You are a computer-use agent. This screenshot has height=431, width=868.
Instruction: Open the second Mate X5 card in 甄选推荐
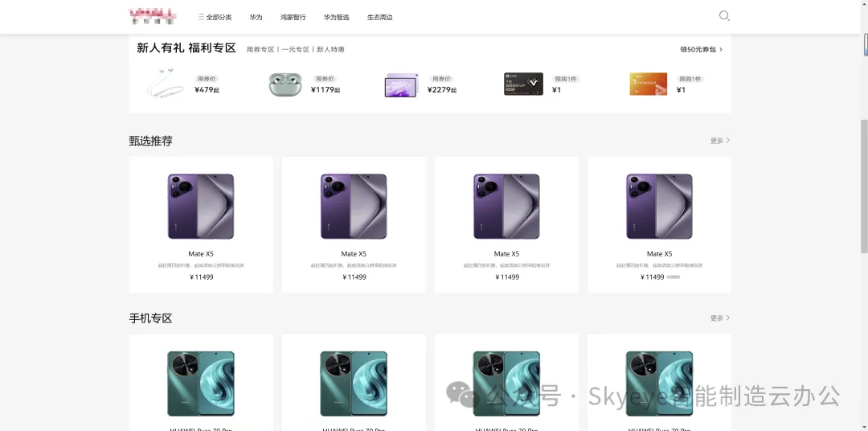[354, 224]
